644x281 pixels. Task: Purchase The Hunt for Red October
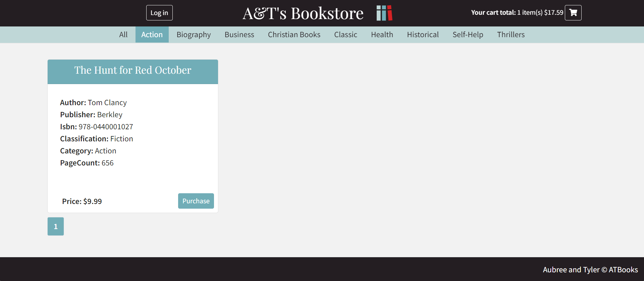pyautogui.click(x=196, y=201)
